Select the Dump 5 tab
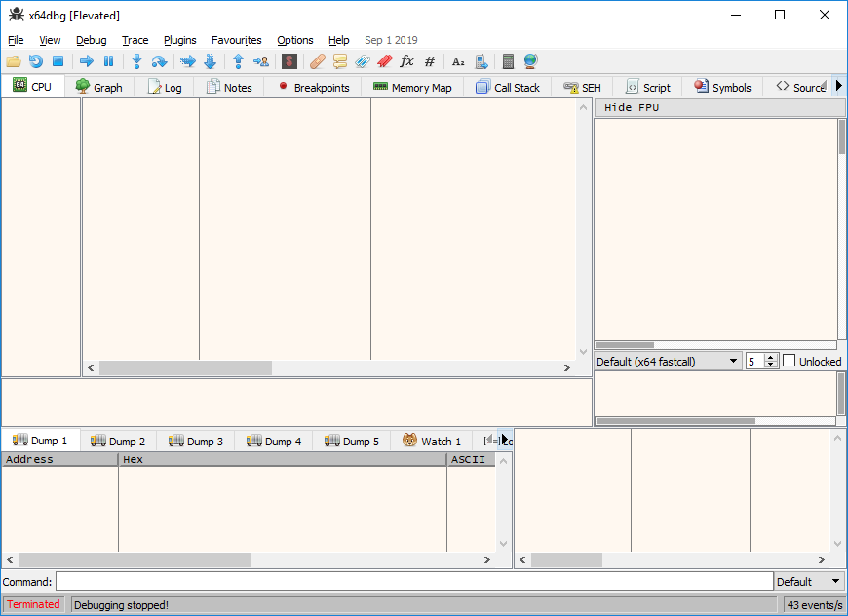This screenshot has height=616, width=848. pos(352,441)
